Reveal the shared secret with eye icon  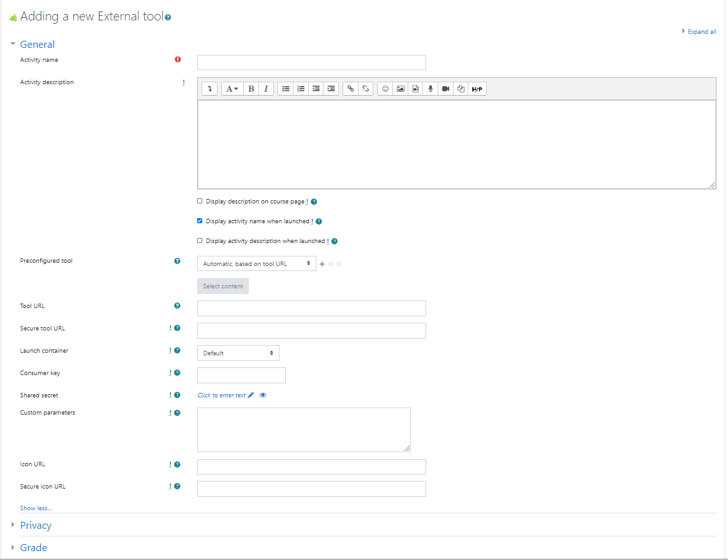click(x=263, y=395)
